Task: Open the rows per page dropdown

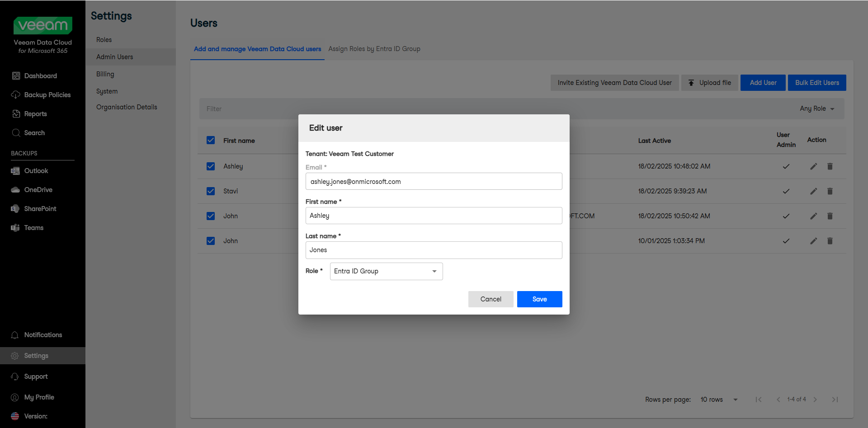Action: pyautogui.click(x=719, y=400)
